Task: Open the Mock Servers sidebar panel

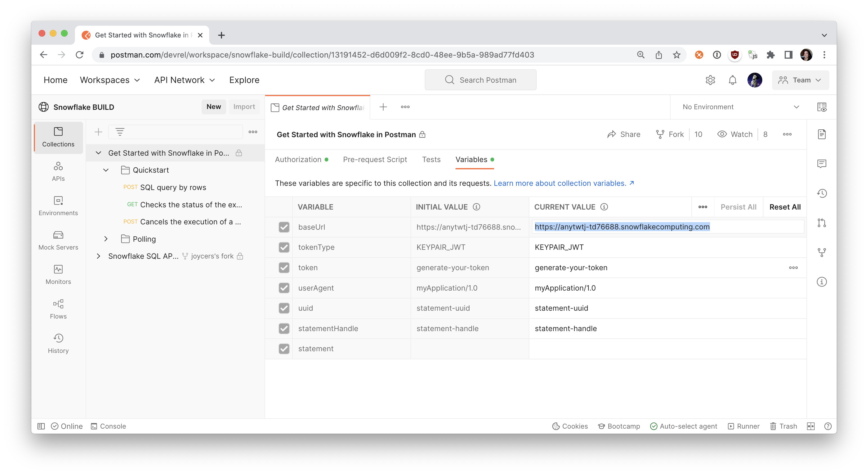Action: tap(58, 240)
